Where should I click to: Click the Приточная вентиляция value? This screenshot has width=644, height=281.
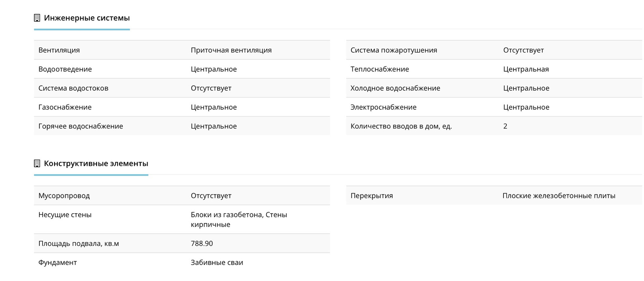(x=231, y=50)
